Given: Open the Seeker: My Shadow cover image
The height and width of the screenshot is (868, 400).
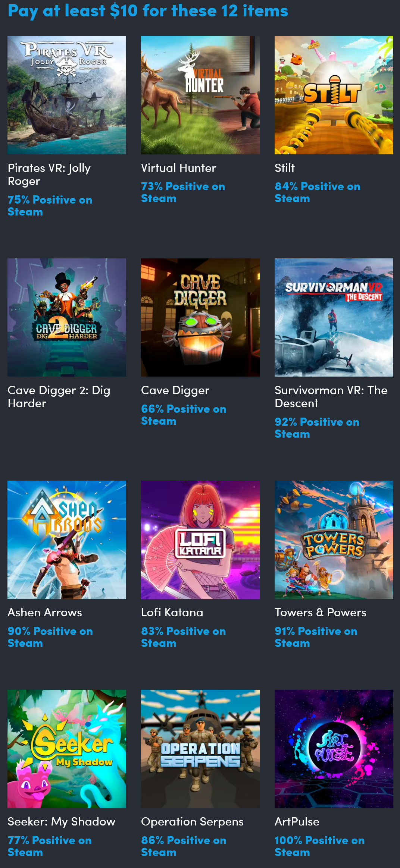Looking at the screenshot, I should pyautogui.click(x=67, y=749).
